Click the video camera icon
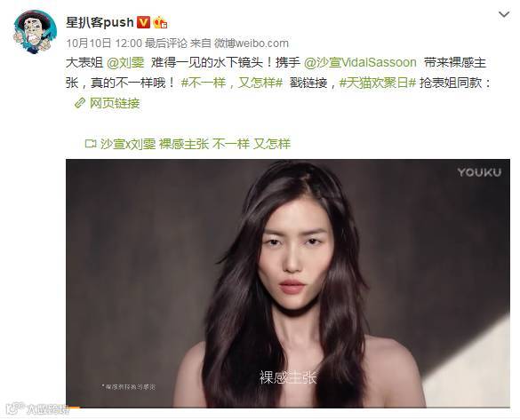The width and height of the screenshot is (520, 420). (91, 144)
